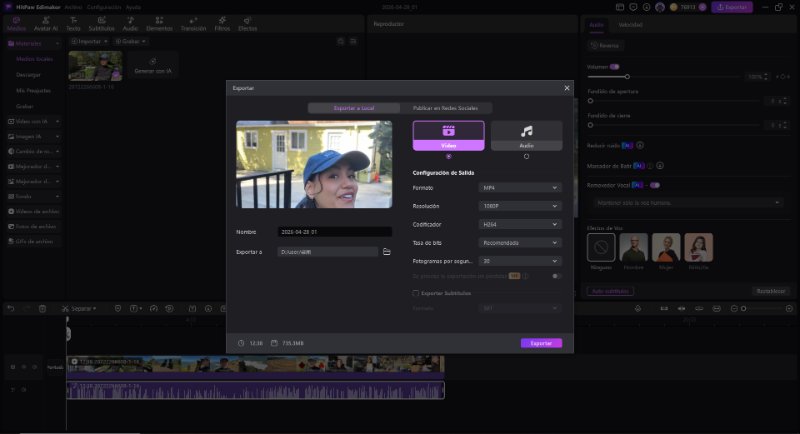800x434 pixels.
Task: Click the Ninguno voice effect icon
Action: point(601,247)
